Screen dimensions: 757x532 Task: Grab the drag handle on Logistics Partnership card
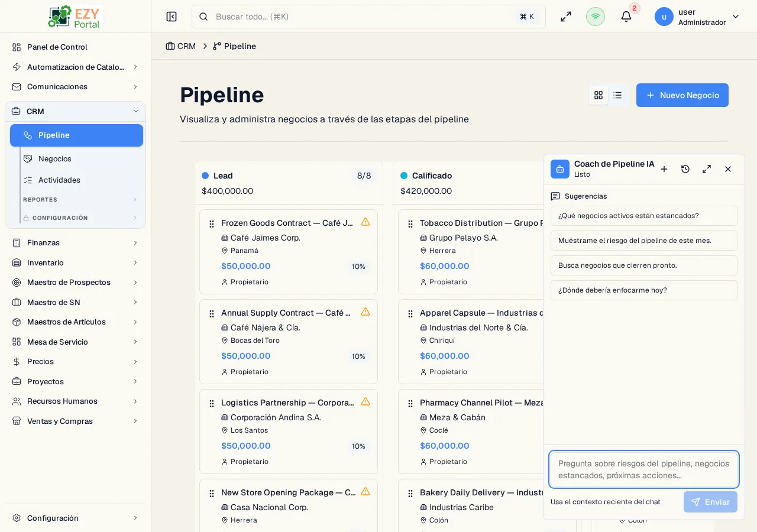212,404
